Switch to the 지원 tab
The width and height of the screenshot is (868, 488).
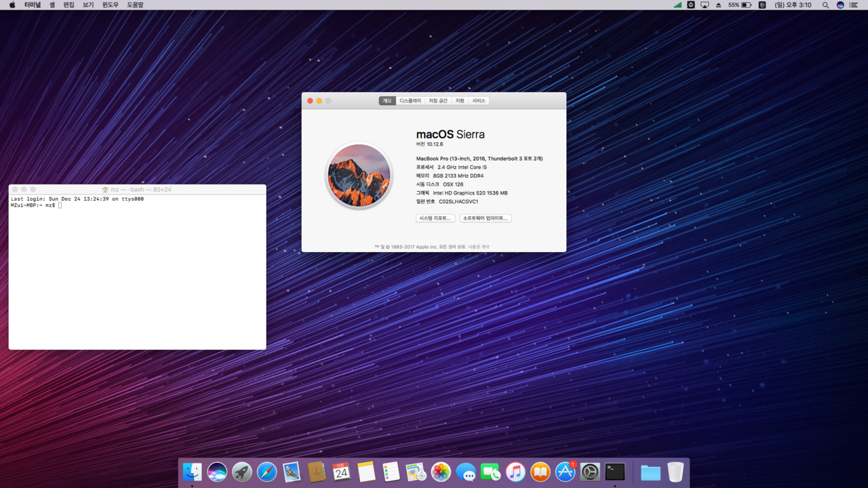(460, 101)
